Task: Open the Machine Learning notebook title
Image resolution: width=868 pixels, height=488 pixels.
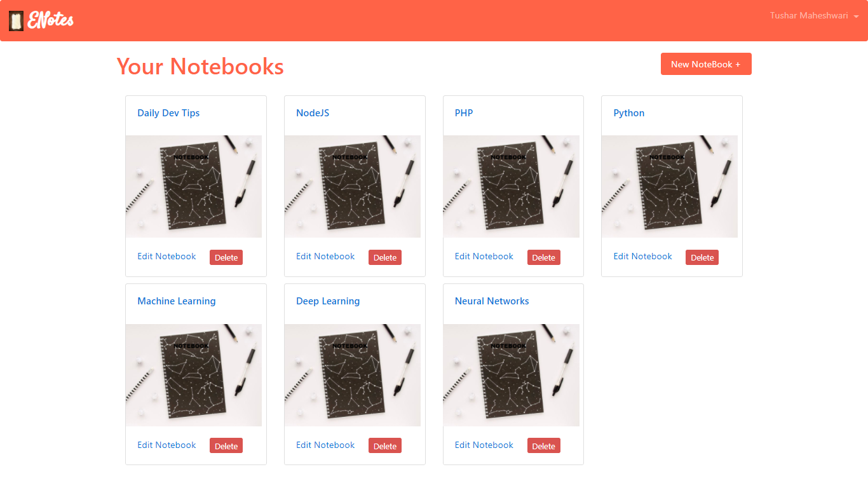Action: click(x=177, y=301)
